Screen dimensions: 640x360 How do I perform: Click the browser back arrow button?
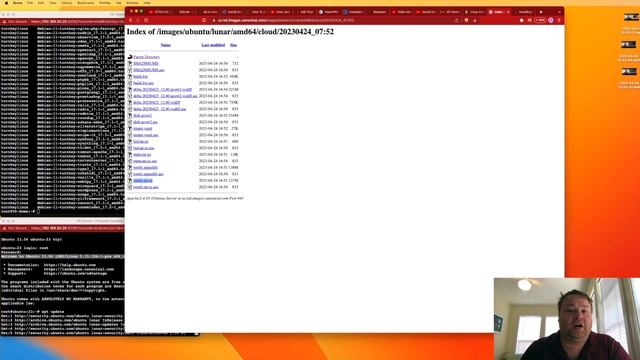[x=131, y=20]
